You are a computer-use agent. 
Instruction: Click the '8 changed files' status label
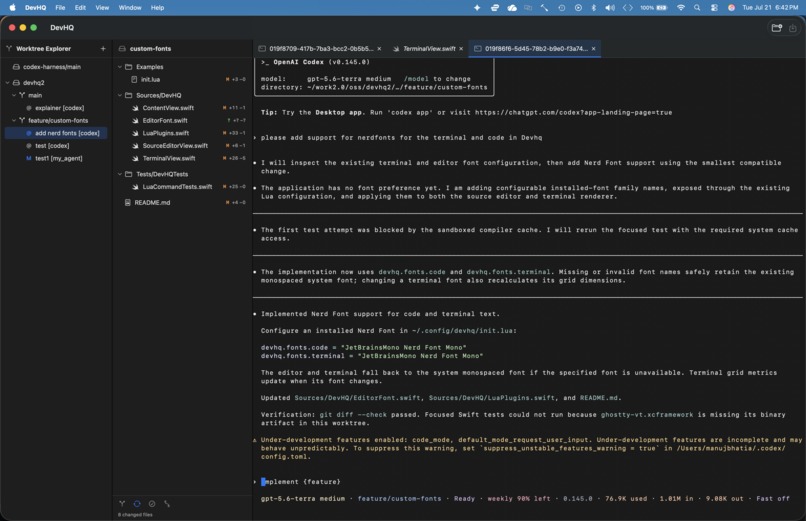click(x=135, y=515)
